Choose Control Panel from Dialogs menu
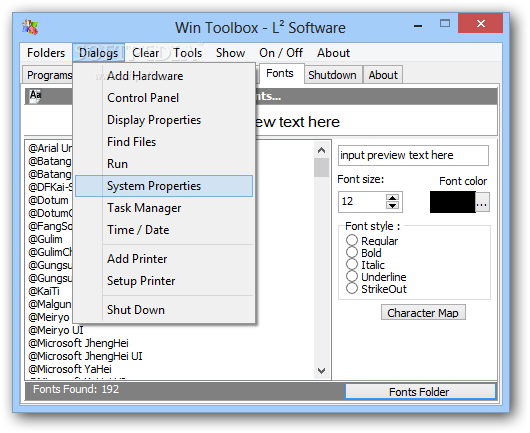 tap(164, 98)
